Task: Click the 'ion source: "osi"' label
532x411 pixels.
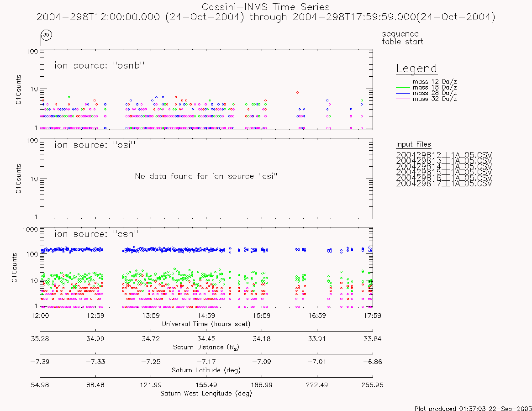Action: tap(95, 145)
